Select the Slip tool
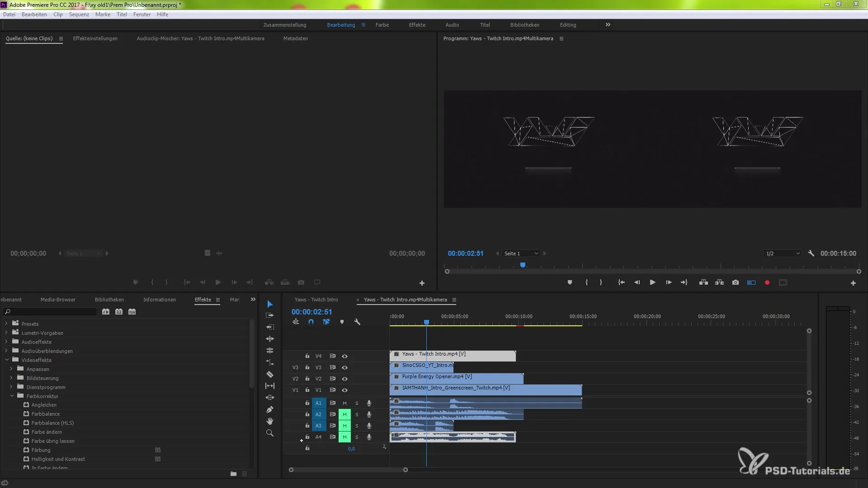Screen dimensions: 868x488 click(x=270, y=386)
